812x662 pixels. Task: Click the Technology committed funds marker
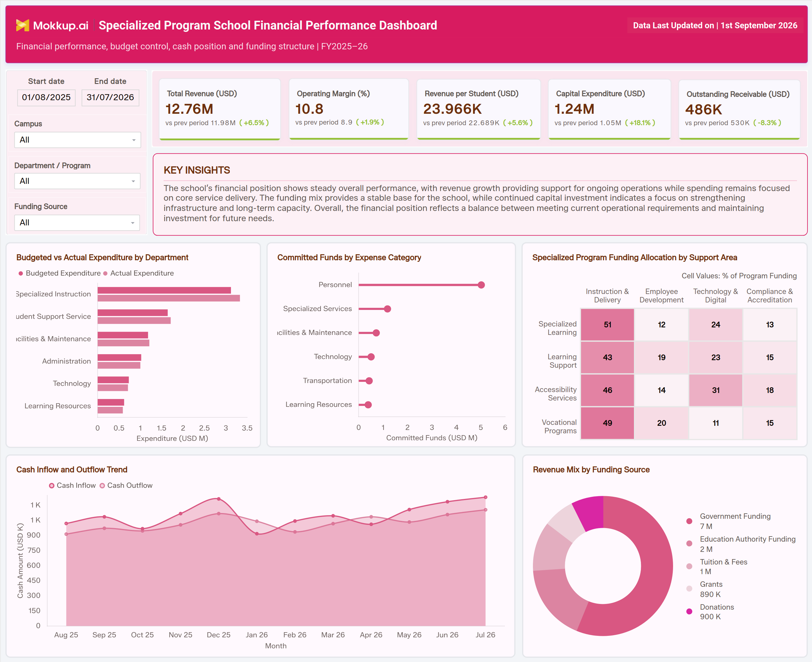click(371, 357)
